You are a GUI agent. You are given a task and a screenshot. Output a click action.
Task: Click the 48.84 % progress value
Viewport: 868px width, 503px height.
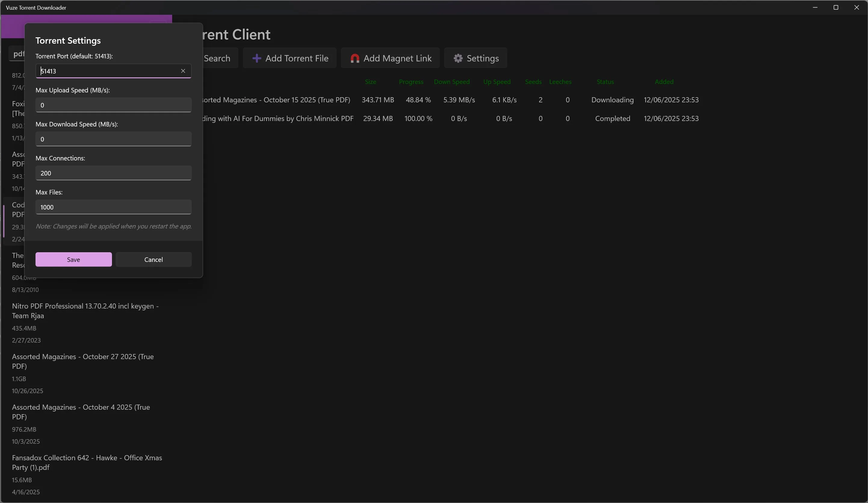tap(418, 100)
